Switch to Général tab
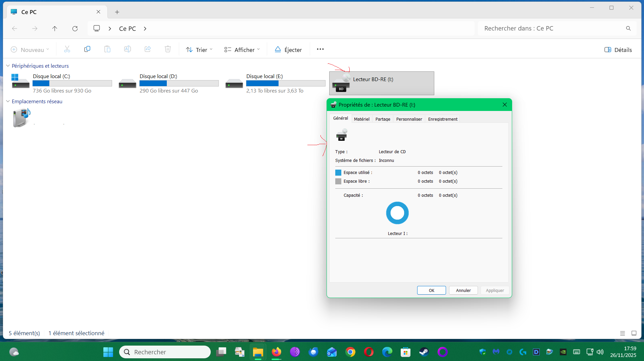644x361 pixels. (341, 118)
